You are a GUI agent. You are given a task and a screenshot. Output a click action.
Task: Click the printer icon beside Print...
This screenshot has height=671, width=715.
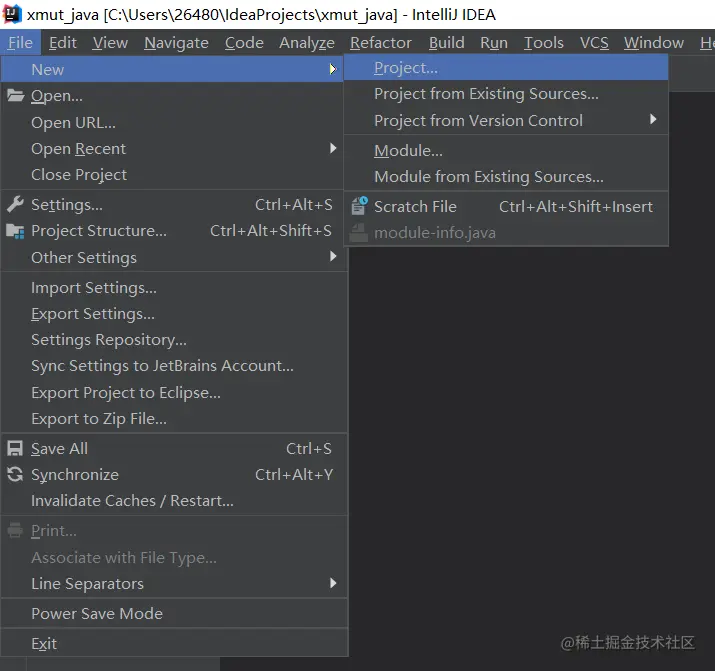click(x=15, y=530)
